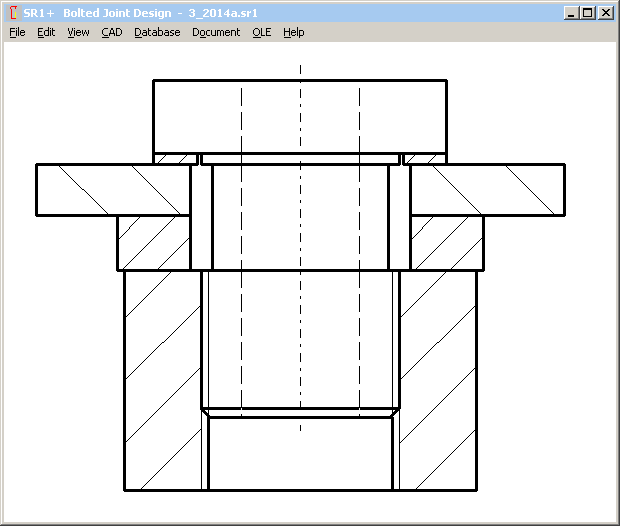Open the File menu
This screenshot has height=526, width=620.
(17, 32)
